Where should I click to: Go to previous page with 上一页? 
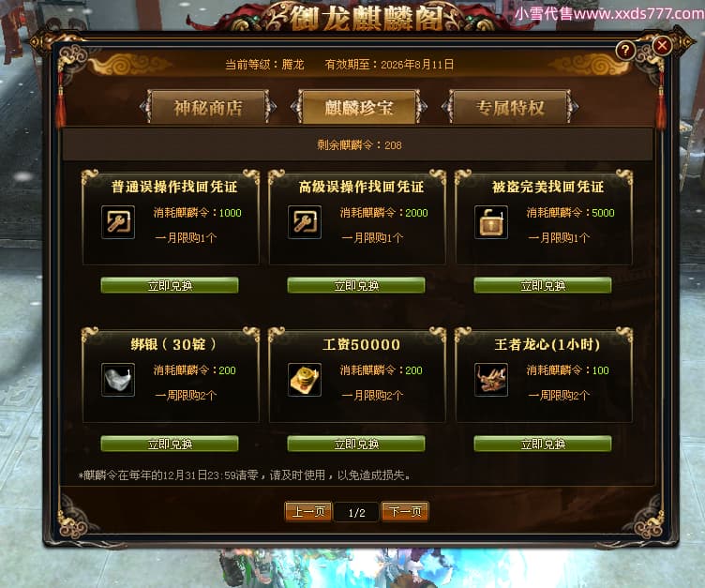308,511
